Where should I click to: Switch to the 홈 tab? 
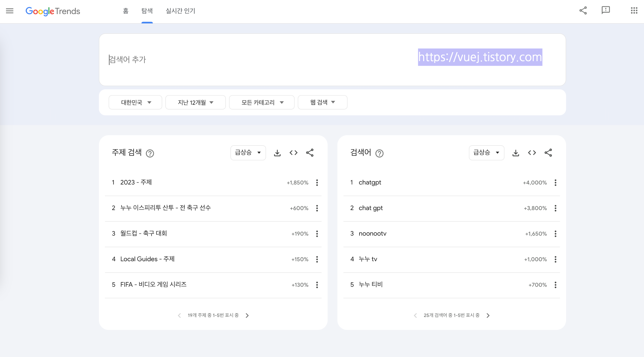(126, 11)
